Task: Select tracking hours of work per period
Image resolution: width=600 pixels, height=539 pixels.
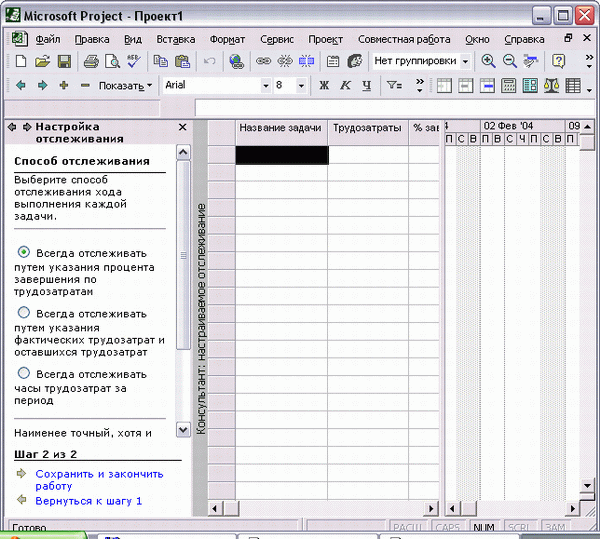Action: tap(24, 373)
